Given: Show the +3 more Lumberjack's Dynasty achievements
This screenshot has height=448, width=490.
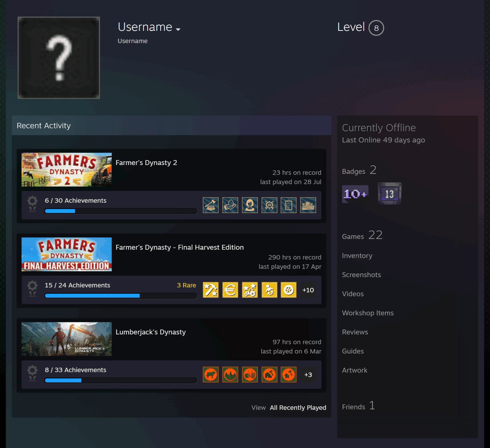Looking at the screenshot, I should (308, 375).
